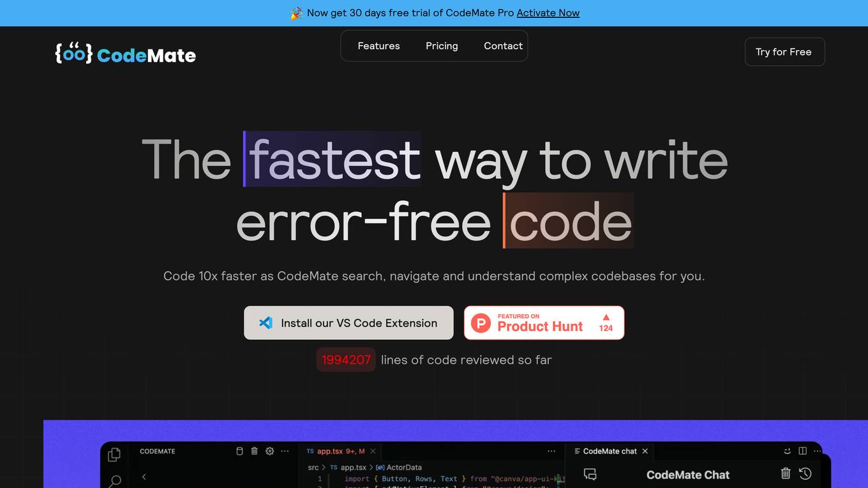Open chat history clock icon
Image resolution: width=868 pixels, height=488 pixels.
click(x=805, y=473)
